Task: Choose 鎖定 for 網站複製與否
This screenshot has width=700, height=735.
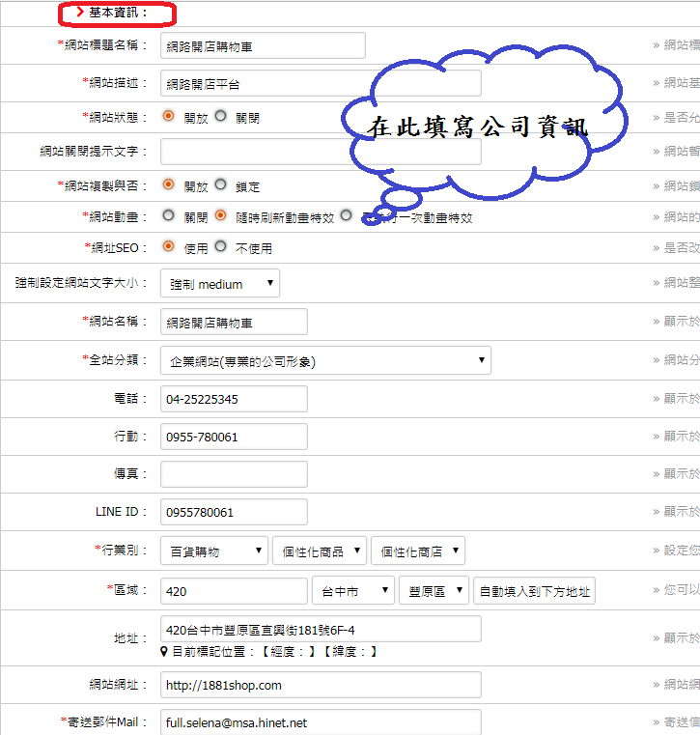Action: pos(221,184)
